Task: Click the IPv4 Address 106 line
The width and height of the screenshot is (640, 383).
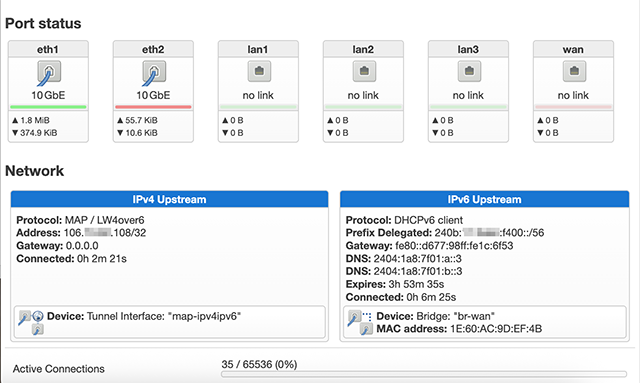Action: [81, 233]
